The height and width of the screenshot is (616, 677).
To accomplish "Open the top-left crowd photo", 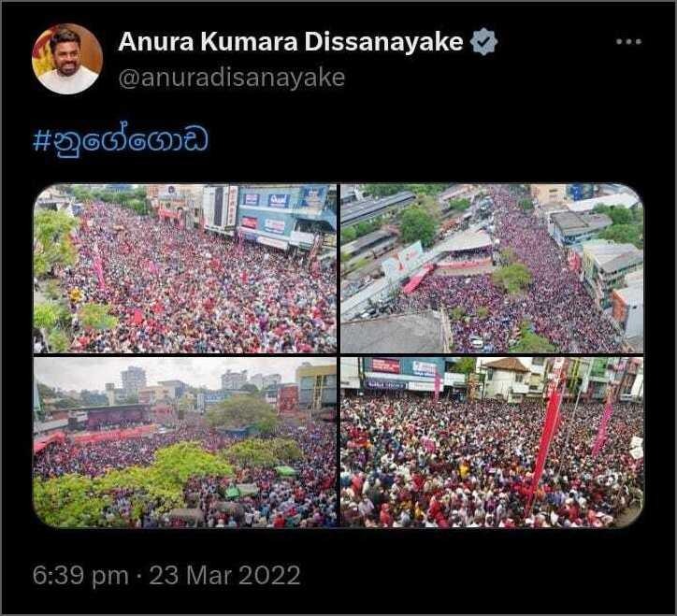I will 185,268.
